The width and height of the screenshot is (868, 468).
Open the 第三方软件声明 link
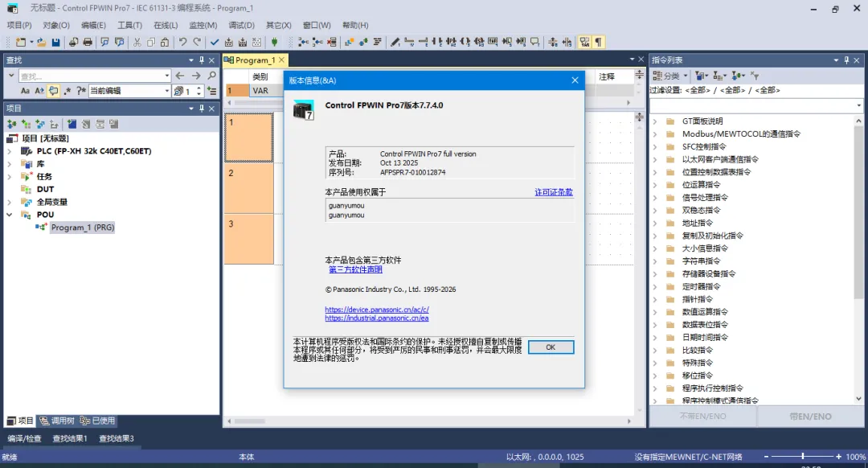[355, 269]
